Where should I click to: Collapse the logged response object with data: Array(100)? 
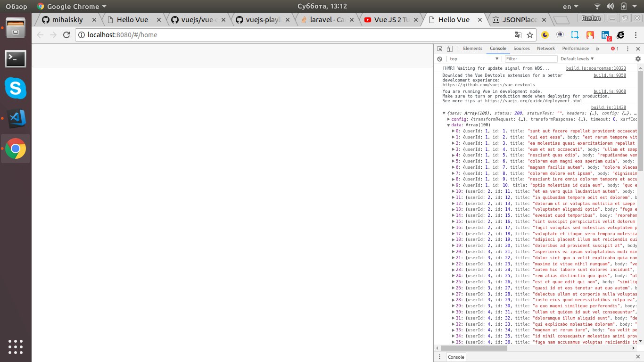[x=444, y=113]
